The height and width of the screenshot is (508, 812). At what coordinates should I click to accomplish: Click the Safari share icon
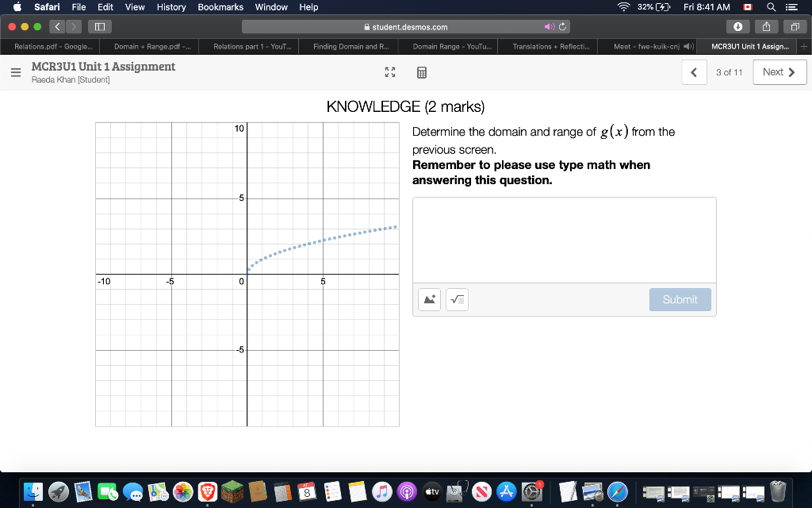click(767, 26)
